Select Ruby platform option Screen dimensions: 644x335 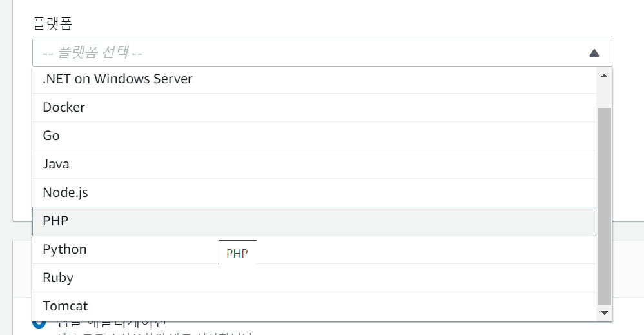point(314,278)
